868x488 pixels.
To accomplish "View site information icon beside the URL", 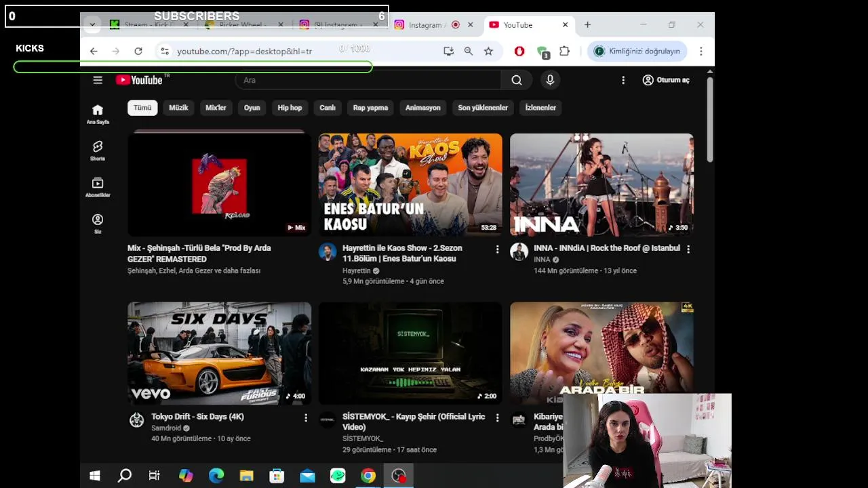I will pos(164,51).
